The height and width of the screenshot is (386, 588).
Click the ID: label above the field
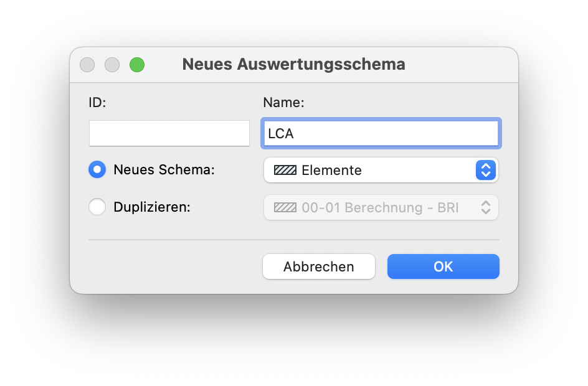pos(98,102)
